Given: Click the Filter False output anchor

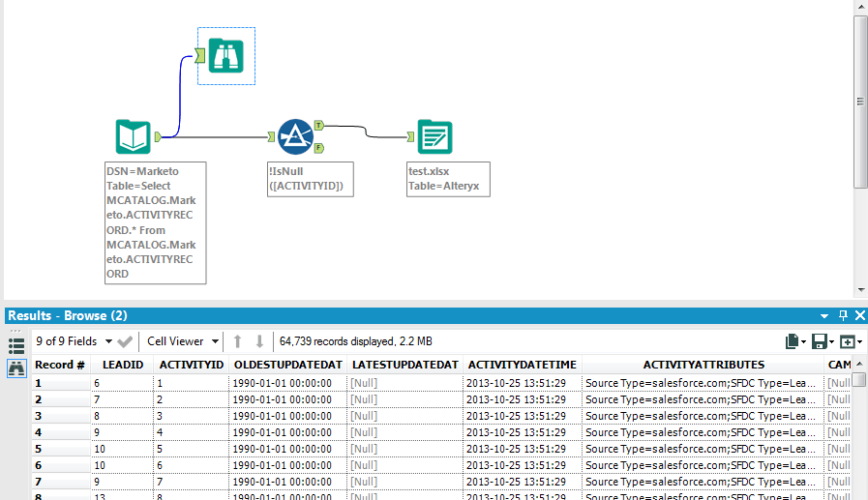Looking at the screenshot, I should [x=319, y=148].
